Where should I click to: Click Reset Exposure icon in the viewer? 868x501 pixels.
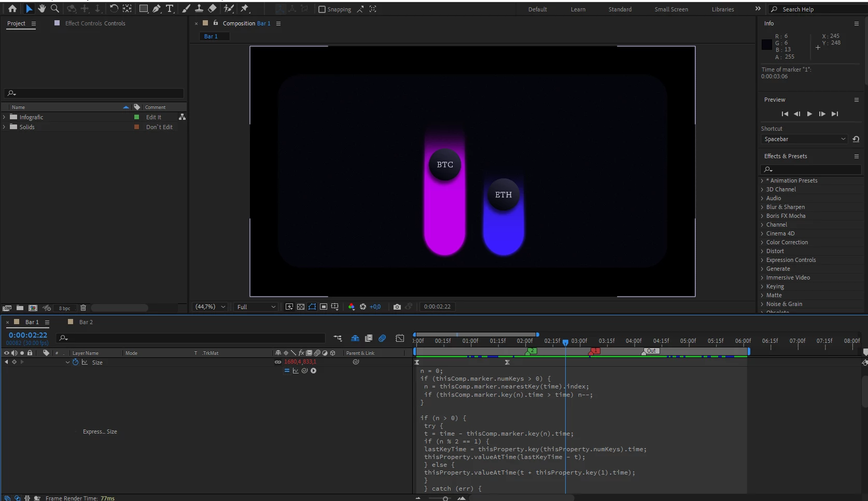(363, 307)
